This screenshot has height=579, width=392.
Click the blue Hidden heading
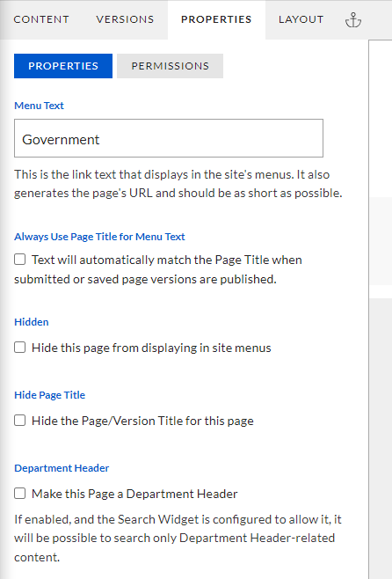pos(32,322)
